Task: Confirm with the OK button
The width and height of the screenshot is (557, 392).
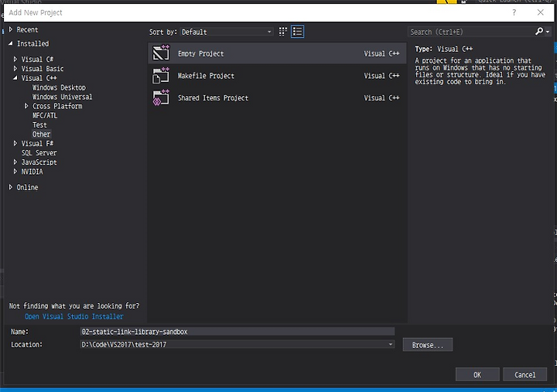Action: (477, 374)
